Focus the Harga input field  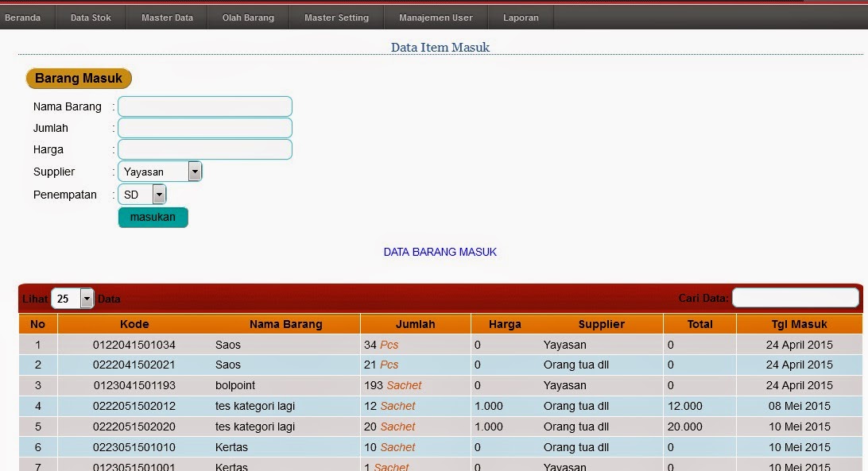coord(204,149)
